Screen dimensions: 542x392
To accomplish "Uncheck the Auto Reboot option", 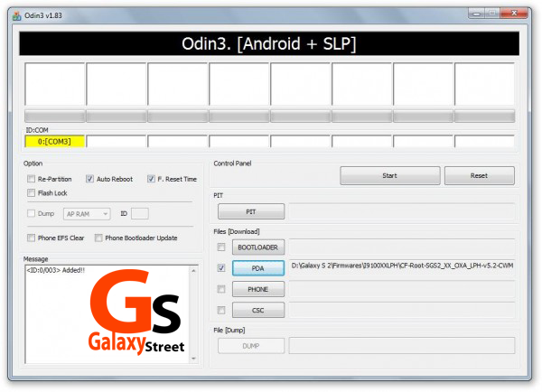I will (89, 179).
